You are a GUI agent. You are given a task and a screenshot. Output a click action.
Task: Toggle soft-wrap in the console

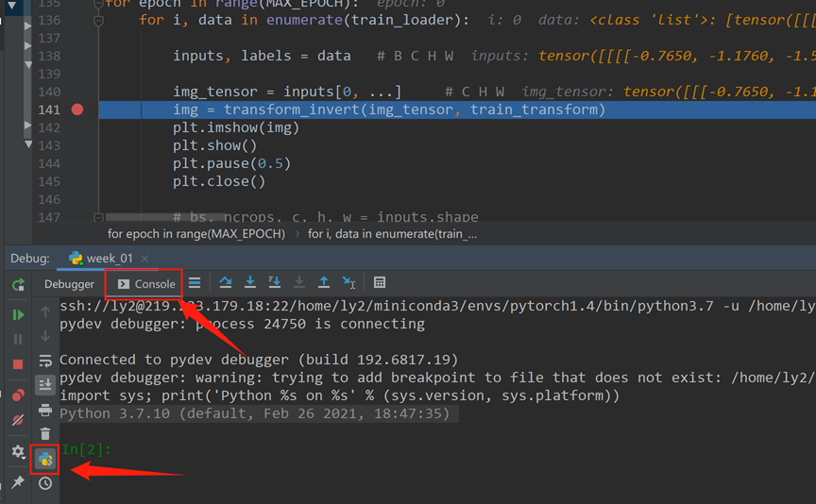point(45,361)
